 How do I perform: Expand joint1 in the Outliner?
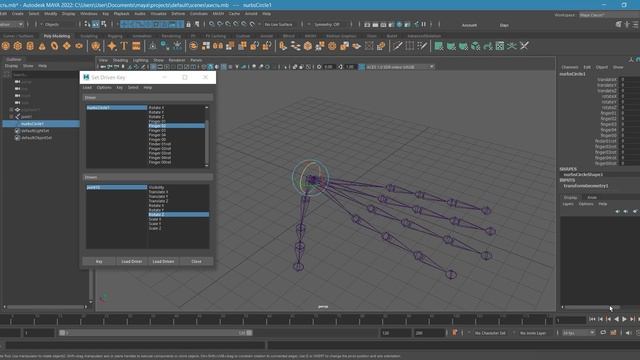11,117
